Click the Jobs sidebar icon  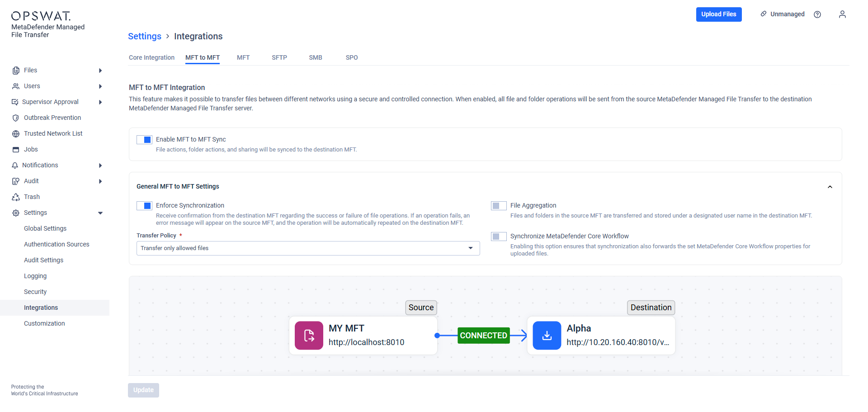point(16,149)
